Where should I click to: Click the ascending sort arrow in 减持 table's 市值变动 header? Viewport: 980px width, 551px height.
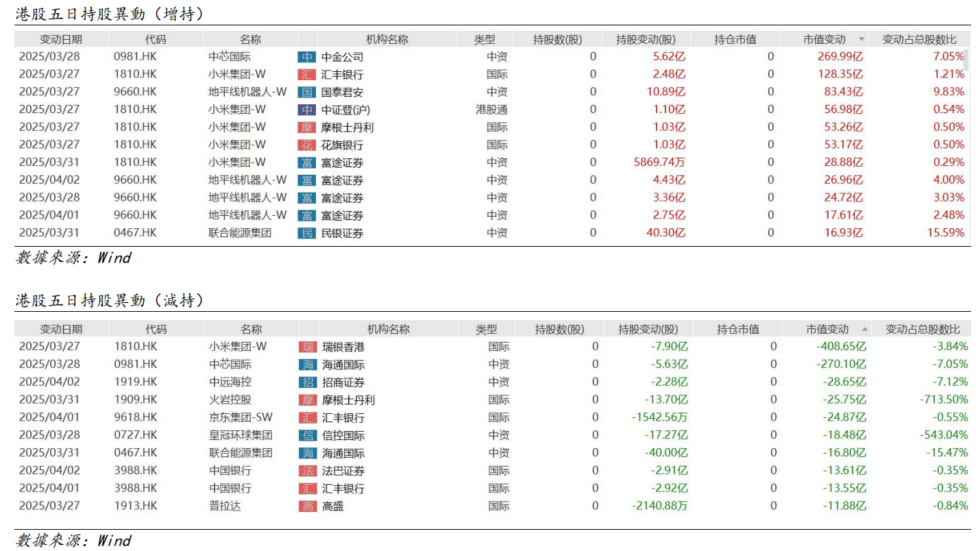pos(864,329)
